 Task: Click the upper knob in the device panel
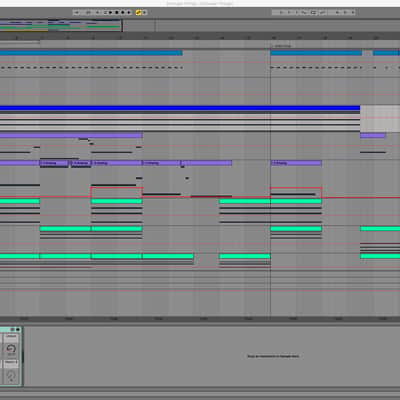pyautogui.click(x=11, y=349)
